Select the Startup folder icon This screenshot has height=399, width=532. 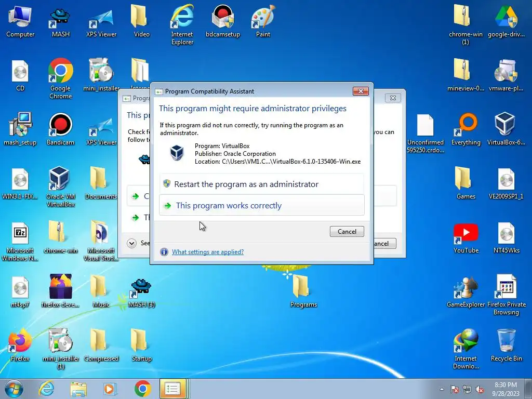point(141,345)
